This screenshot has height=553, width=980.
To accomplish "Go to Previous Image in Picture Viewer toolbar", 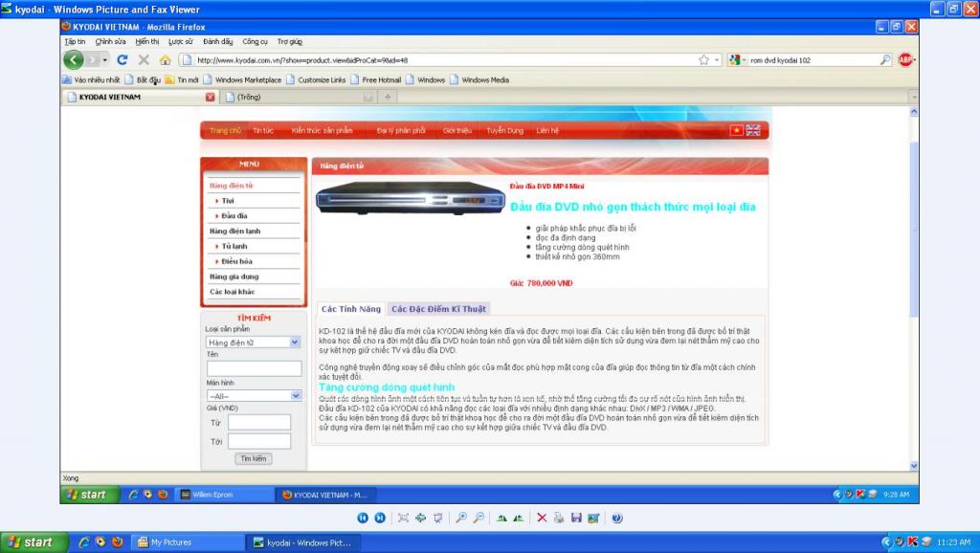I will click(x=363, y=518).
